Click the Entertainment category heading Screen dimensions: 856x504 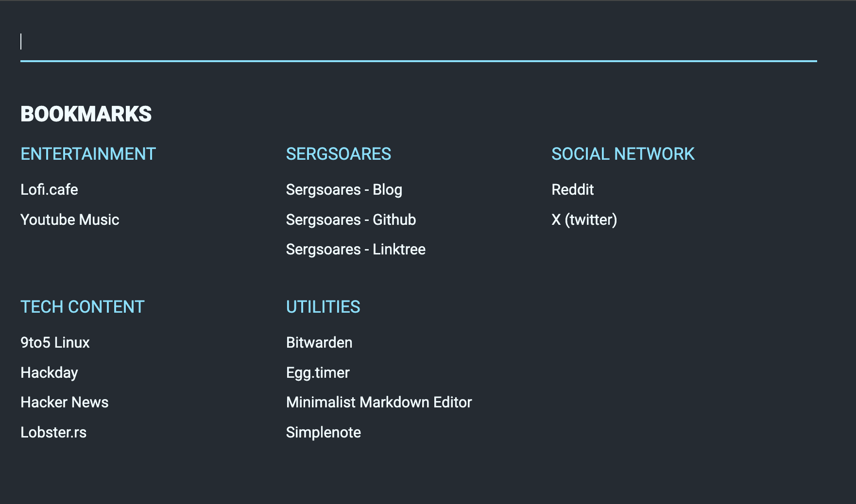[88, 154]
